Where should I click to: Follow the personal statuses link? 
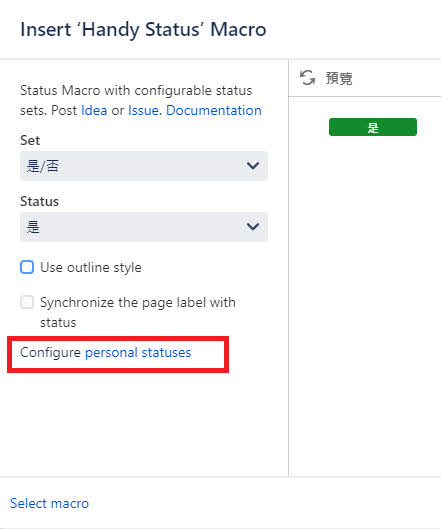click(x=138, y=353)
